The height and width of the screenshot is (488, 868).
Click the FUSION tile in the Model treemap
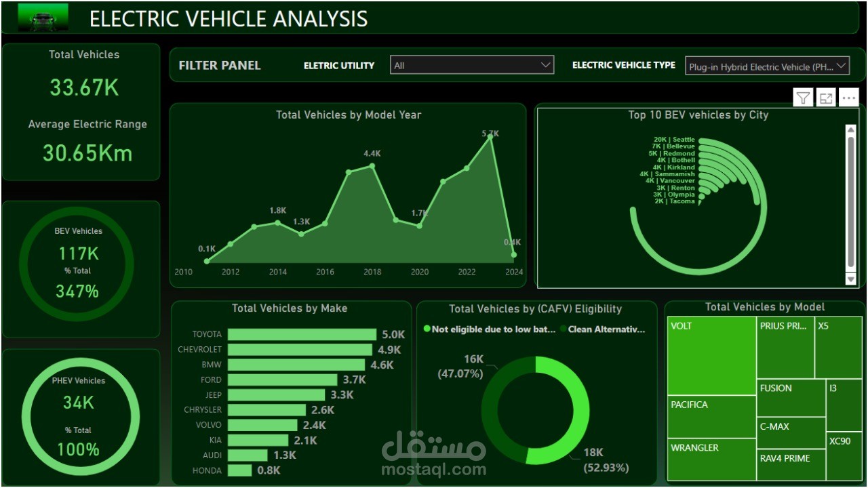[x=791, y=398]
